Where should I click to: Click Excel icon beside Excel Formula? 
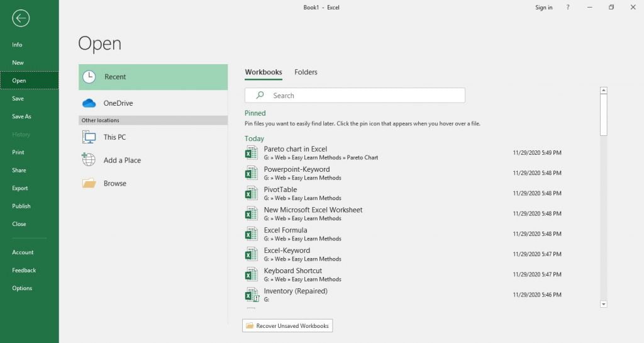click(252, 233)
